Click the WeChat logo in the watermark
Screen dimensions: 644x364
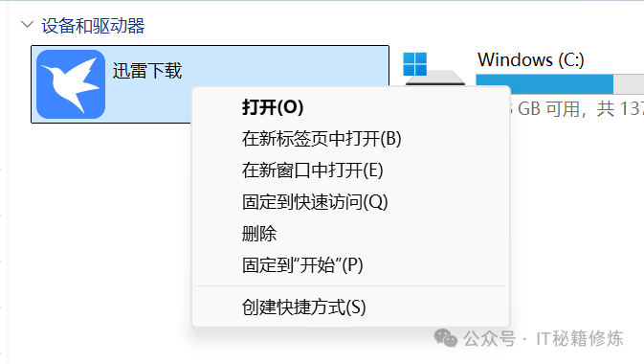coord(446,338)
